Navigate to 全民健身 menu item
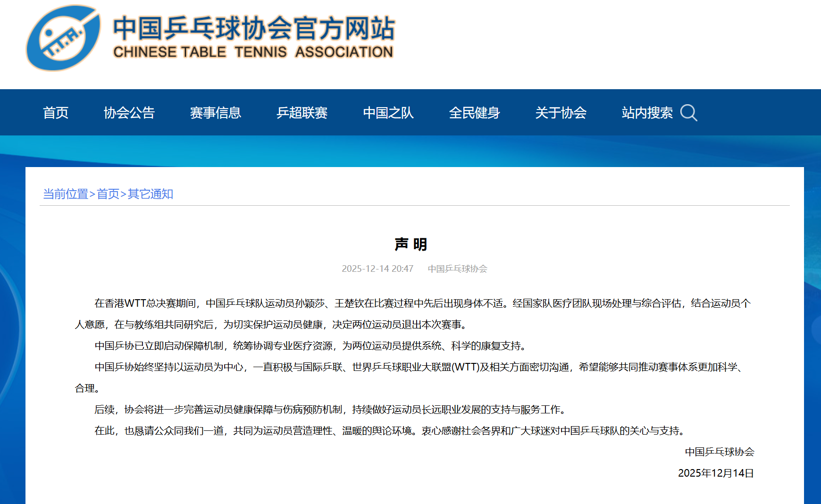The height and width of the screenshot is (504, 821). [x=474, y=113]
